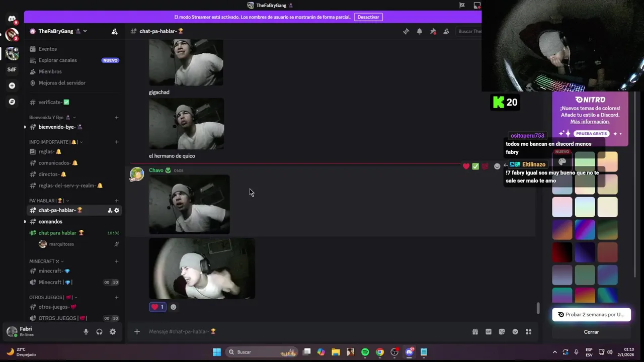This screenshot has width=644, height=362.
Task: Open chat-pa-hablar channel settings gear
Action: point(117,210)
